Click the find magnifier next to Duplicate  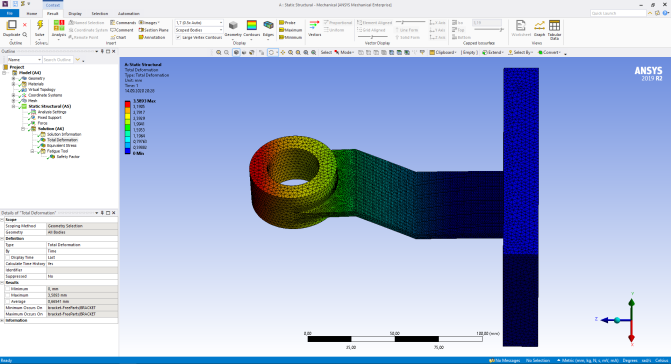coord(25,34)
